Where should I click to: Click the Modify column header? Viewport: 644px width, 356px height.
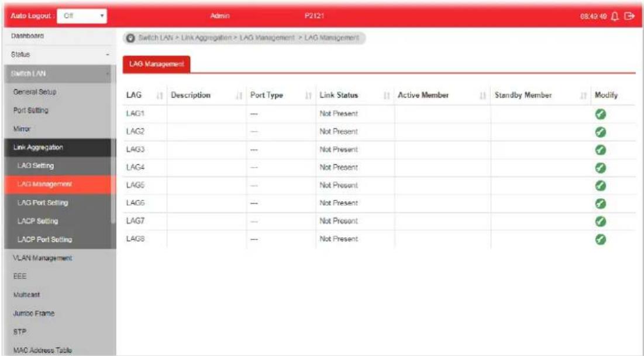[x=606, y=95]
